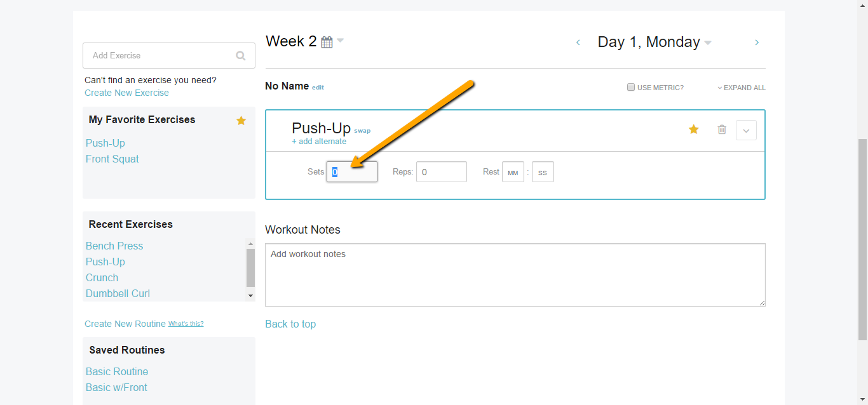Go to next day with right arrow
The height and width of the screenshot is (405, 868).
tap(757, 43)
